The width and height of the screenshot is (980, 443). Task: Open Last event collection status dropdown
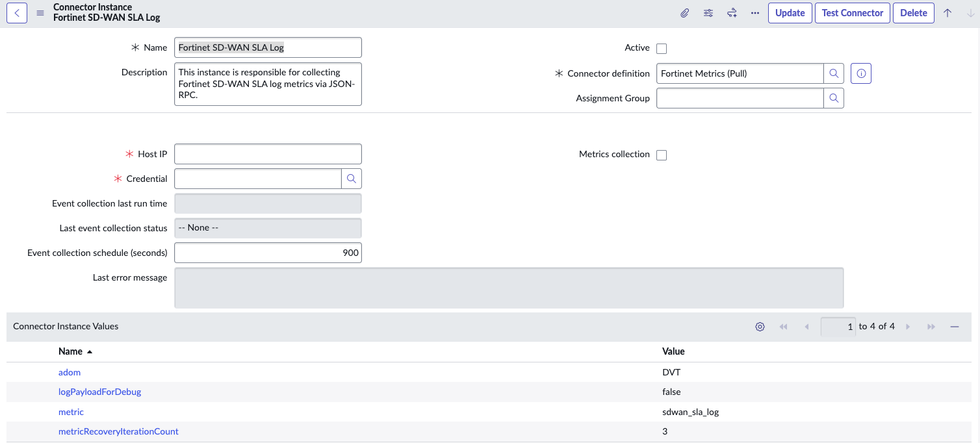click(268, 228)
